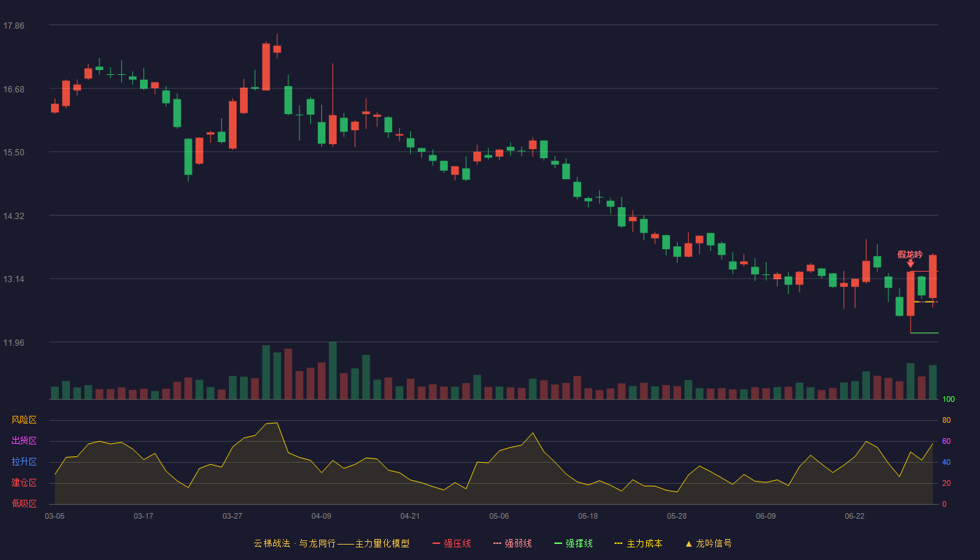The height and width of the screenshot is (560, 980).
Task: Click the 06-09 date label
Action: (x=766, y=516)
